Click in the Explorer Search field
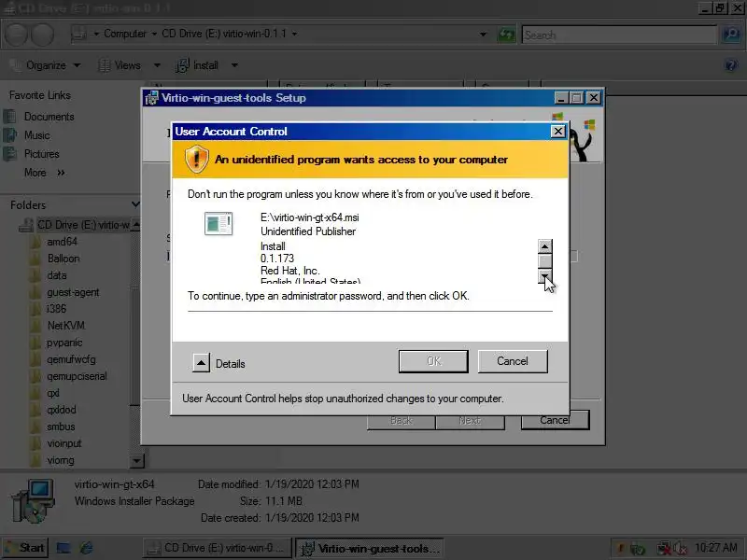 618,35
